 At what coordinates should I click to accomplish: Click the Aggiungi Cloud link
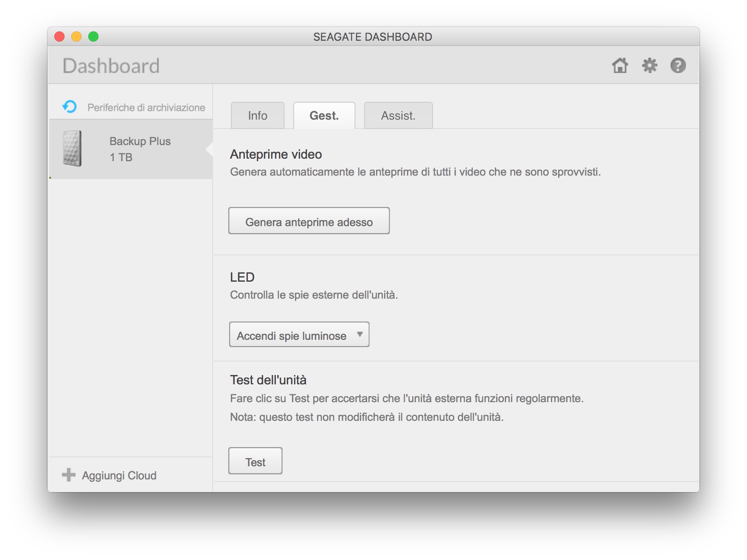119,476
